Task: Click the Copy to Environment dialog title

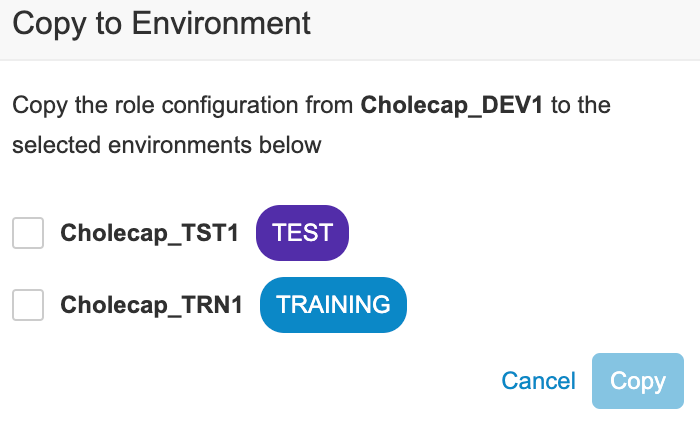Action: 161,22
